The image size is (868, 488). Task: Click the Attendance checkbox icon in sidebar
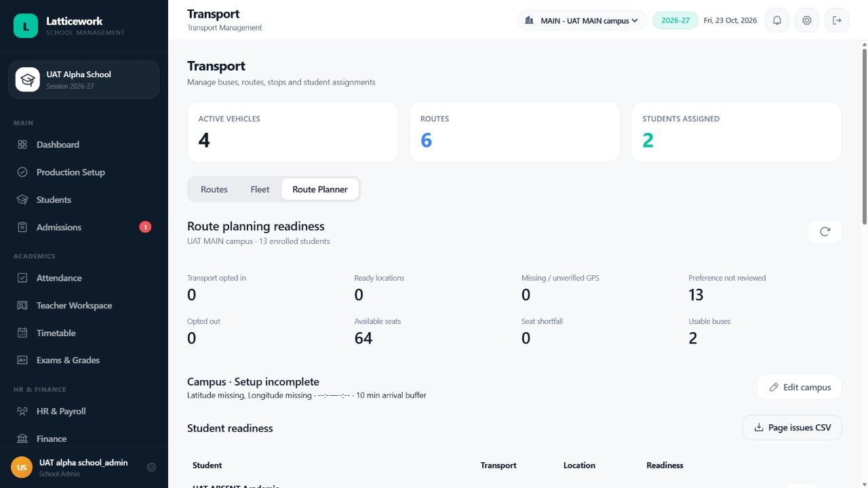pyautogui.click(x=22, y=278)
